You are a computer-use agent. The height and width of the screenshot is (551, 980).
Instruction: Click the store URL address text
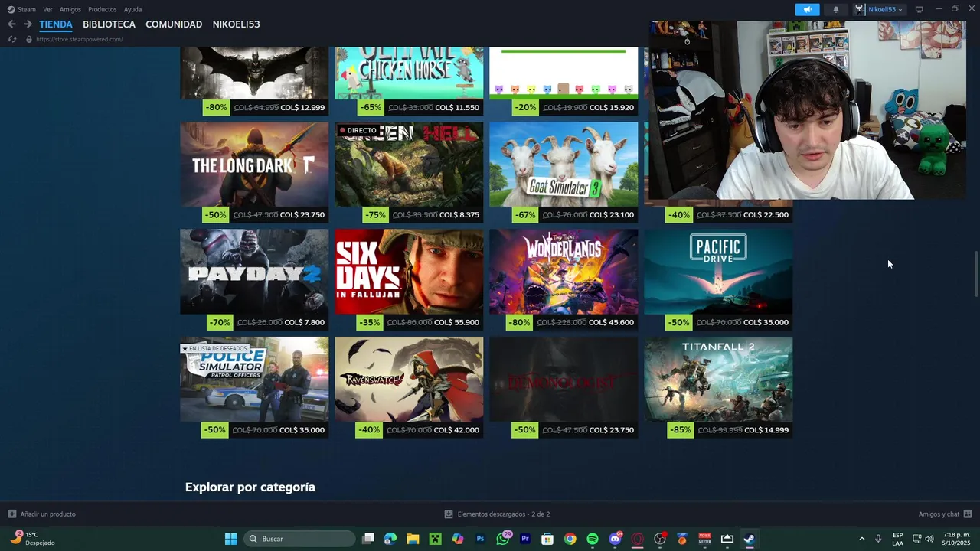click(79, 39)
